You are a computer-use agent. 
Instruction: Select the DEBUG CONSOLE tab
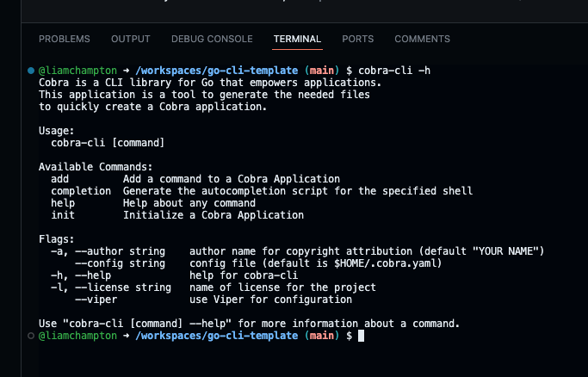point(212,39)
